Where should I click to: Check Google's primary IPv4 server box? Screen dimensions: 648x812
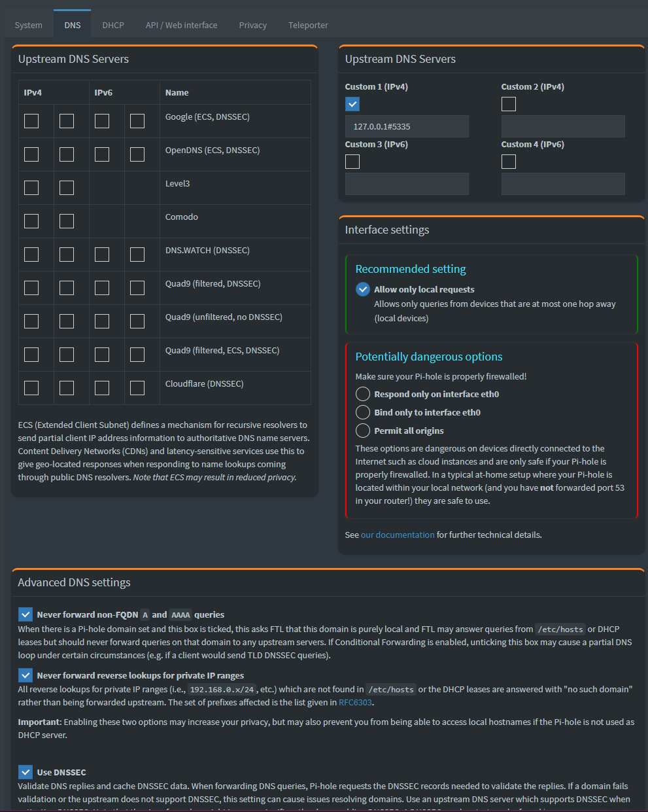[x=31, y=121]
